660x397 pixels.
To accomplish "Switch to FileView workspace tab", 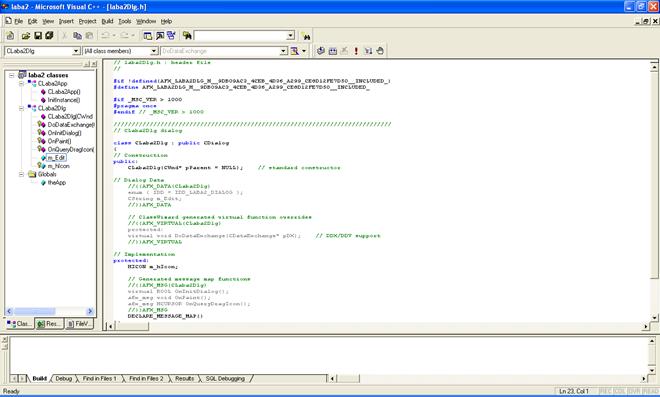I will (79, 324).
